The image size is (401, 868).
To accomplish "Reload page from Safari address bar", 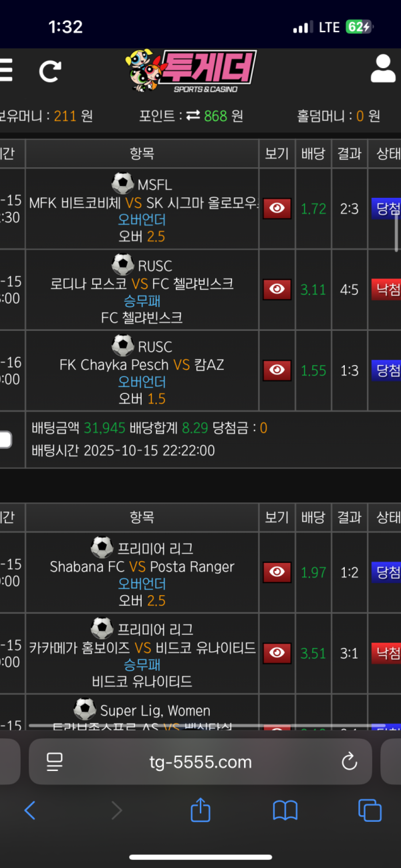I will (349, 761).
